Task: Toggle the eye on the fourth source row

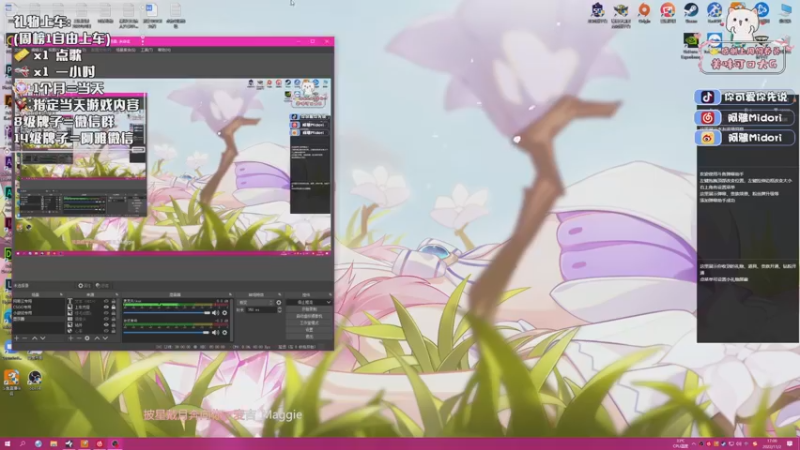Action: (x=106, y=319)
